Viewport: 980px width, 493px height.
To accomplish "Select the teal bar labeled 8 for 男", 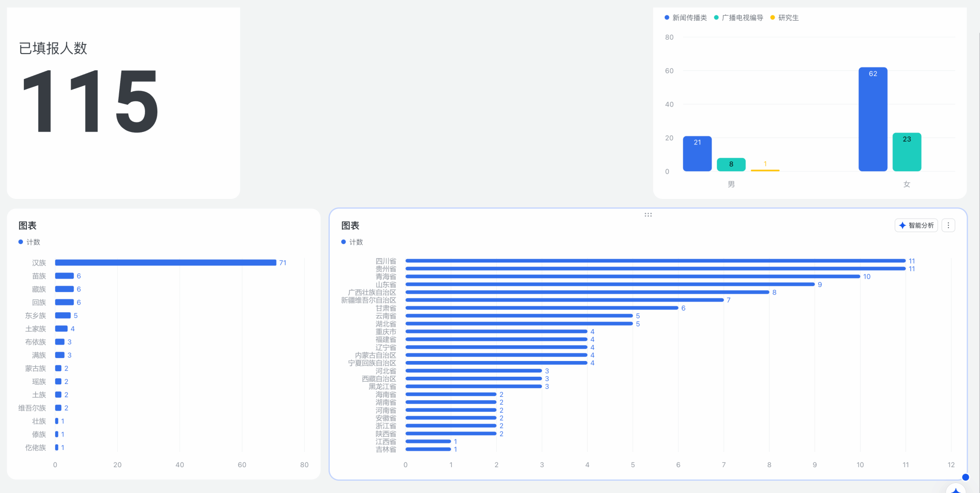I will tap(731, 164).
